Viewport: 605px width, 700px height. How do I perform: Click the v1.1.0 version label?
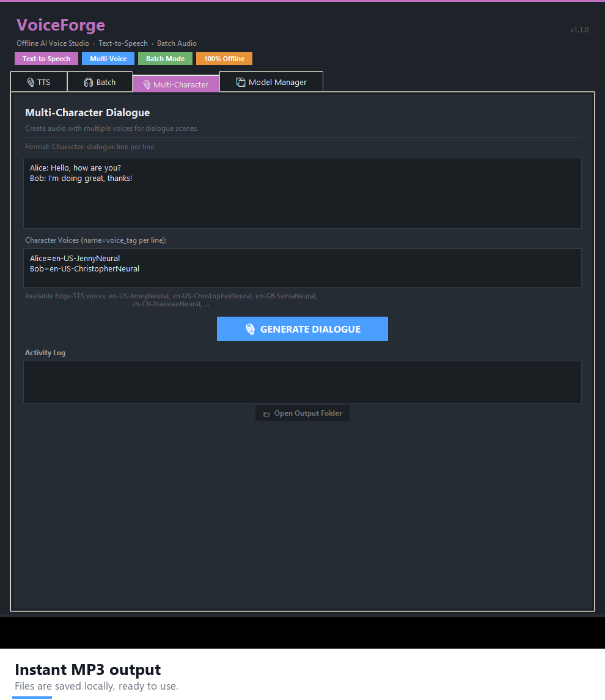click(579, 30)
